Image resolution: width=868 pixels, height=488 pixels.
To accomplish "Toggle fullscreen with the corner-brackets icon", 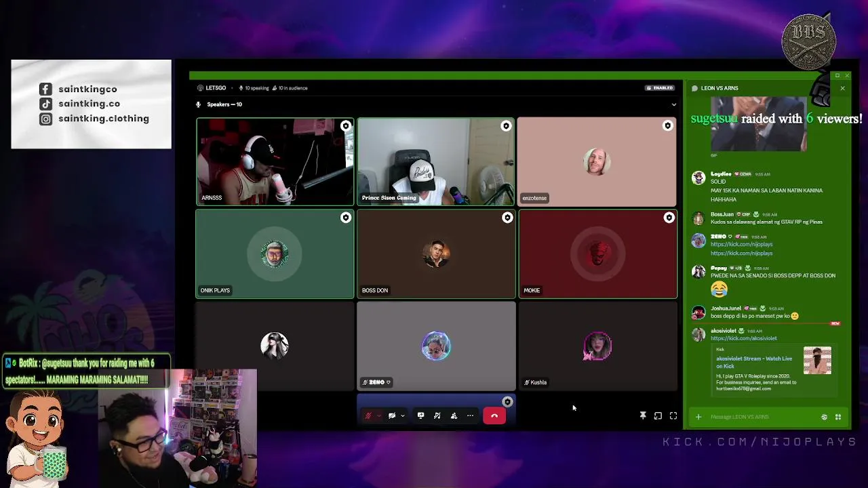I will coord(673,415).
